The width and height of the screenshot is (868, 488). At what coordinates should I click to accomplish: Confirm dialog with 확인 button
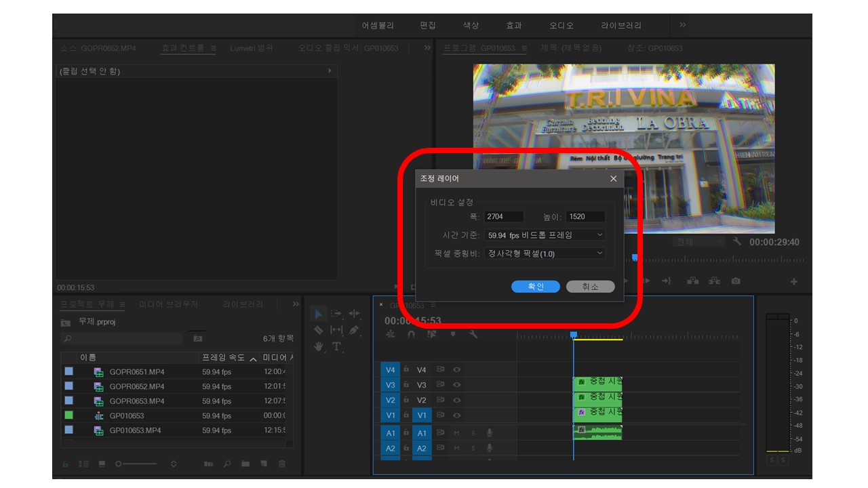coord(536,287)
